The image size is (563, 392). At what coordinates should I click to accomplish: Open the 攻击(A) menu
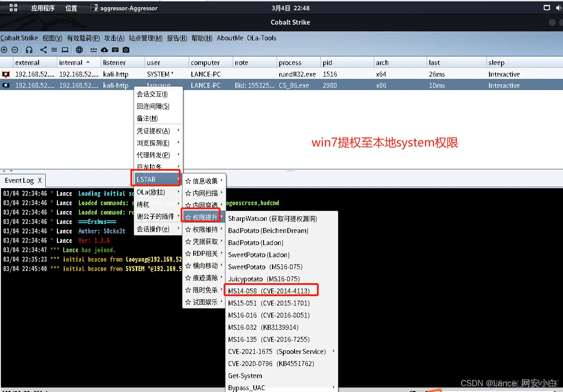pos(114,38)
